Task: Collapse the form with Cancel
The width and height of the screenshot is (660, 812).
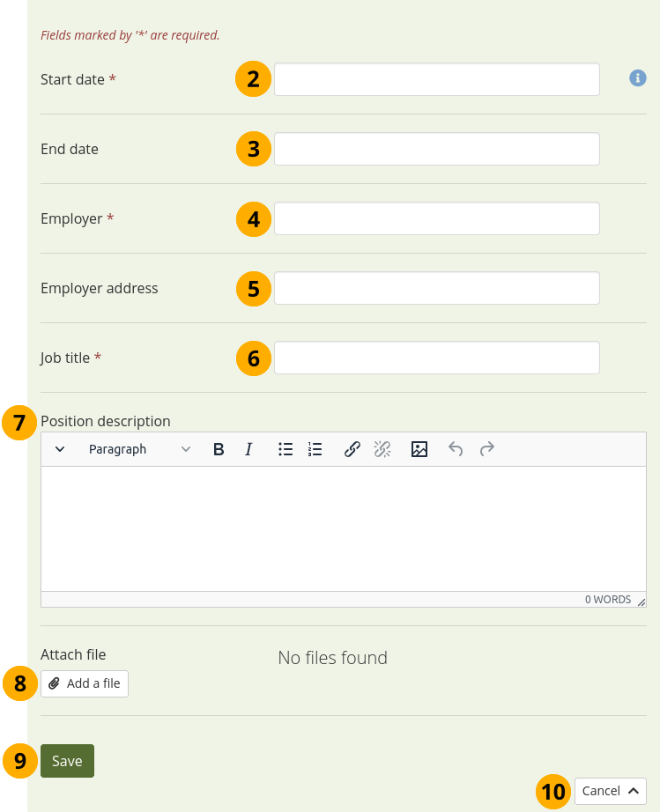Action: point(610,791)
